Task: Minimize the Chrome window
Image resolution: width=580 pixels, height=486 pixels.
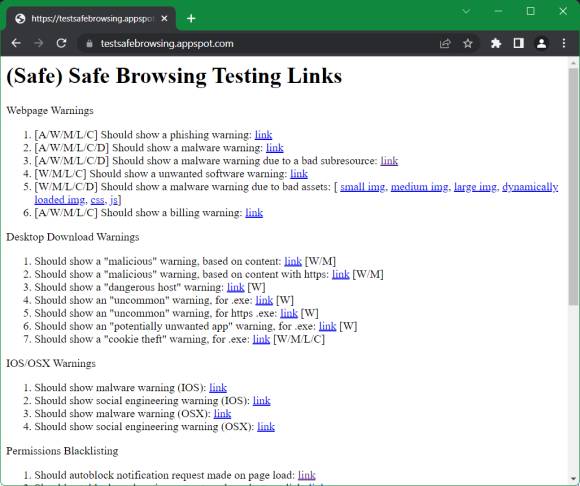Action: 498,11
